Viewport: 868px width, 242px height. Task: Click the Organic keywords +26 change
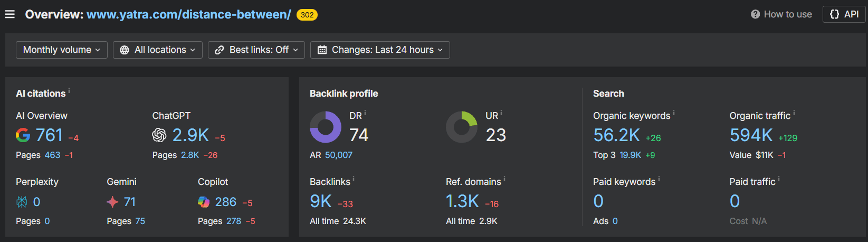[653, 138]
